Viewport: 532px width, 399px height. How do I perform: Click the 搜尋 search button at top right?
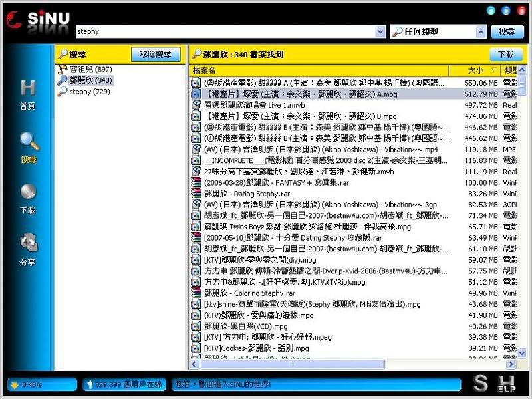point(507,31)
